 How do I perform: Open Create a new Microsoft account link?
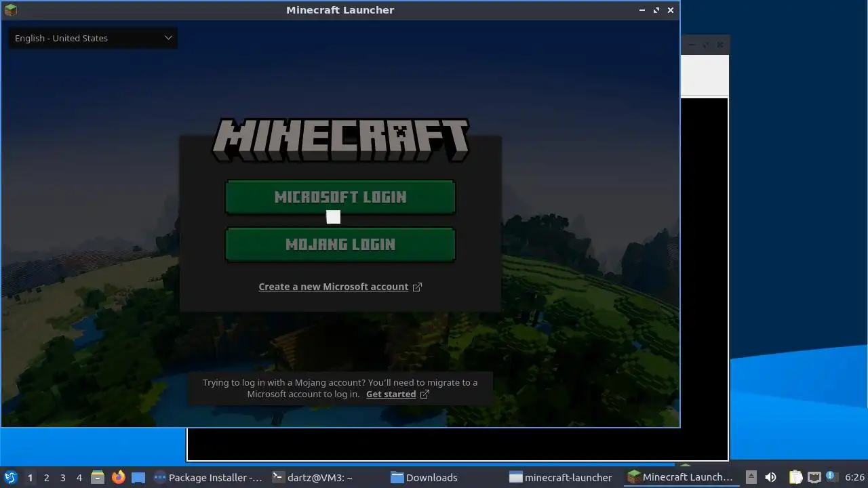[333, 287]
